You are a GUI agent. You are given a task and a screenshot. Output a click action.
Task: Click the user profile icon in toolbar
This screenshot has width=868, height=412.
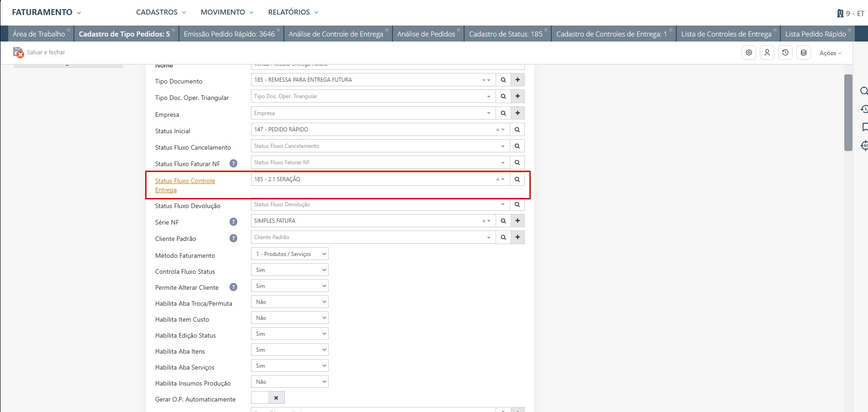767,53
